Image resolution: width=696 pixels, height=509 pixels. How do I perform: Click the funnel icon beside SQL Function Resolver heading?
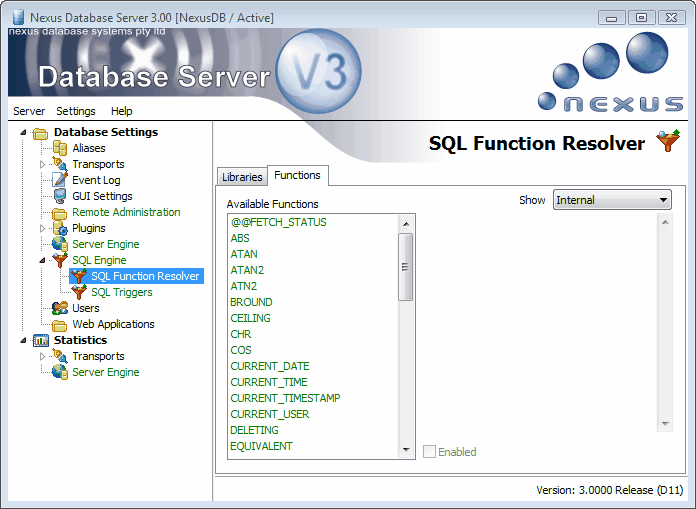668,141
